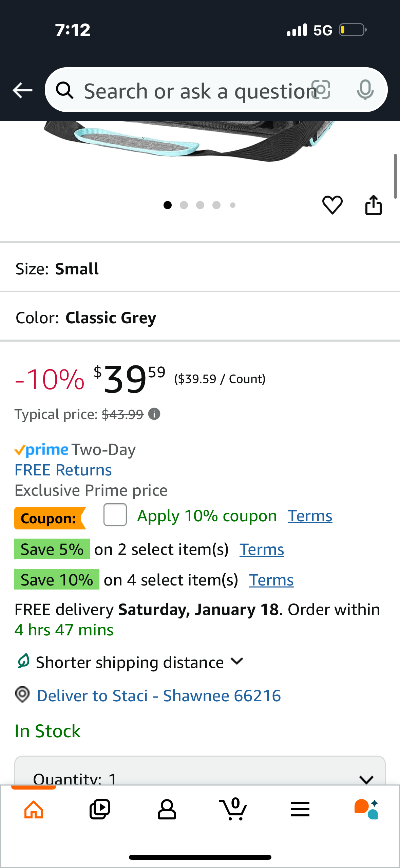400x868 pixels.
Task: Change delivery address Staci Shawnee 66216
Action: (159, 695)
